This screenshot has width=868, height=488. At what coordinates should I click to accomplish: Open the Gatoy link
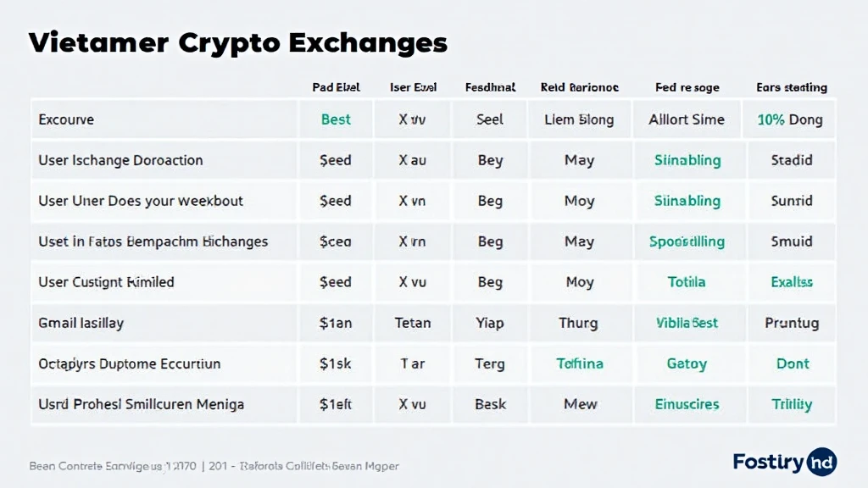point(687,363)
